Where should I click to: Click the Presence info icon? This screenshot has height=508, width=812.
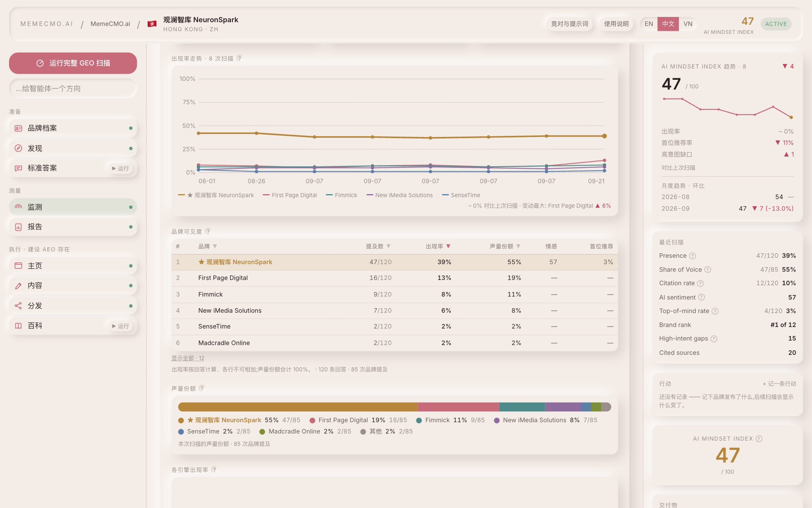pyautogui.click(x=692, y=256)
